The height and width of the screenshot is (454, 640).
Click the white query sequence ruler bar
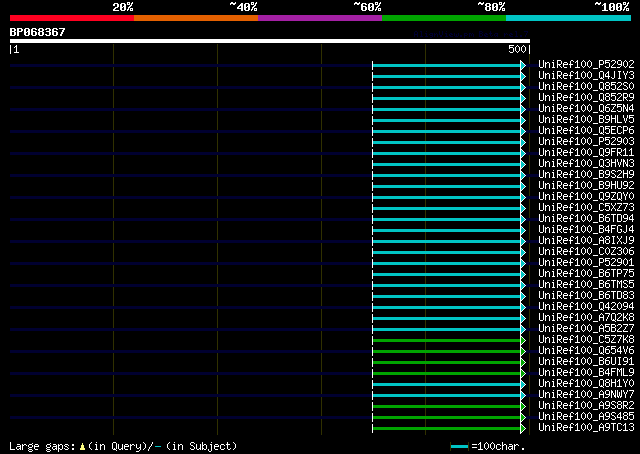270,41
